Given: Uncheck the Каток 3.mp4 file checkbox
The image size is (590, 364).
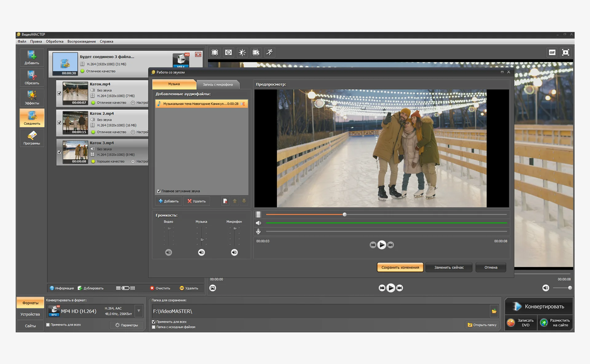Looking at the screenshot, I should [59, 152].
